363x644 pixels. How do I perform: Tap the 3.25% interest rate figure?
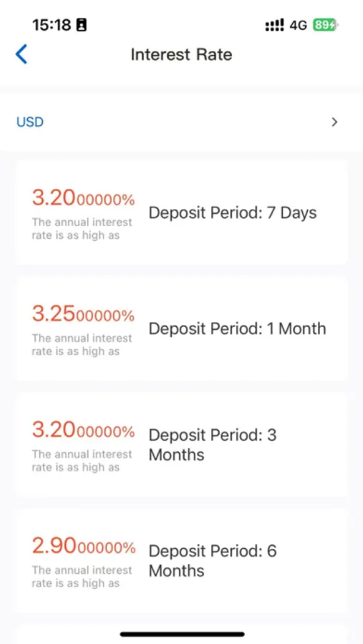coord(84,315)
